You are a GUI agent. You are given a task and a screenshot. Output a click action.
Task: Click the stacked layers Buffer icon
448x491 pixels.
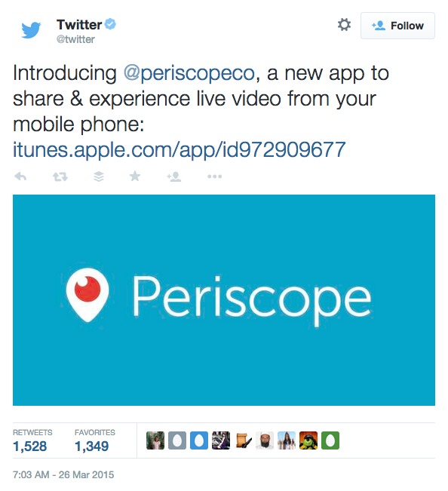[x=99, y=177]
